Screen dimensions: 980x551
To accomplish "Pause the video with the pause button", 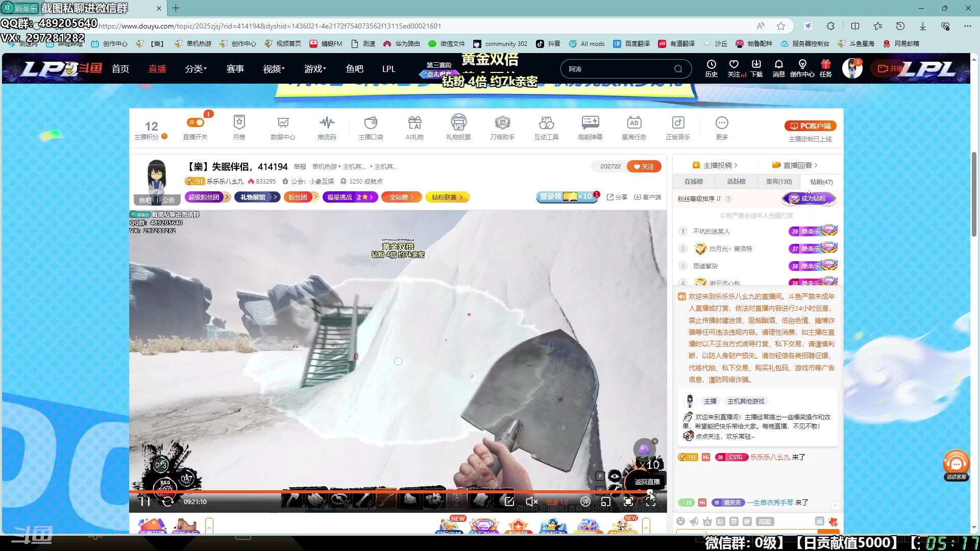I will point(145,502).
